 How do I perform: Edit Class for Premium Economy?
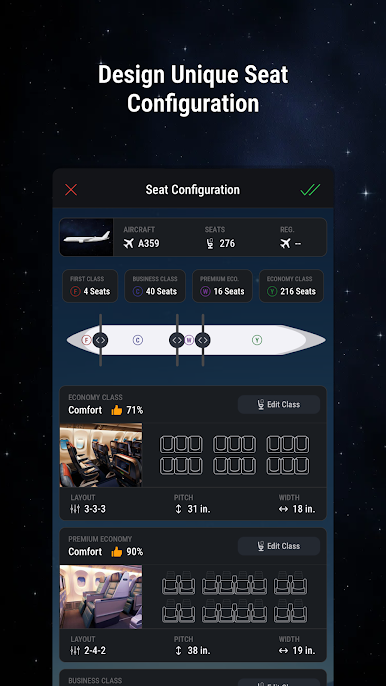click(x=279, y=546)
